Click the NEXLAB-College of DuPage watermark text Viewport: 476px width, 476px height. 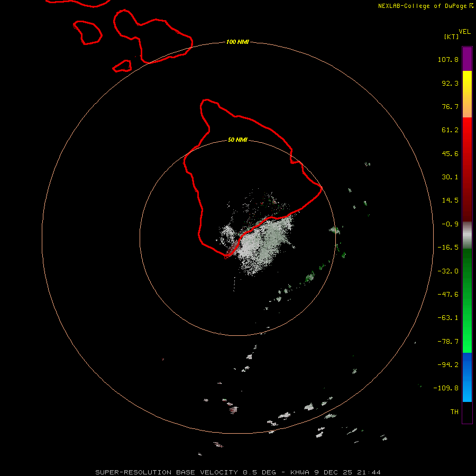pyautogui.click(x=425, y=6)
